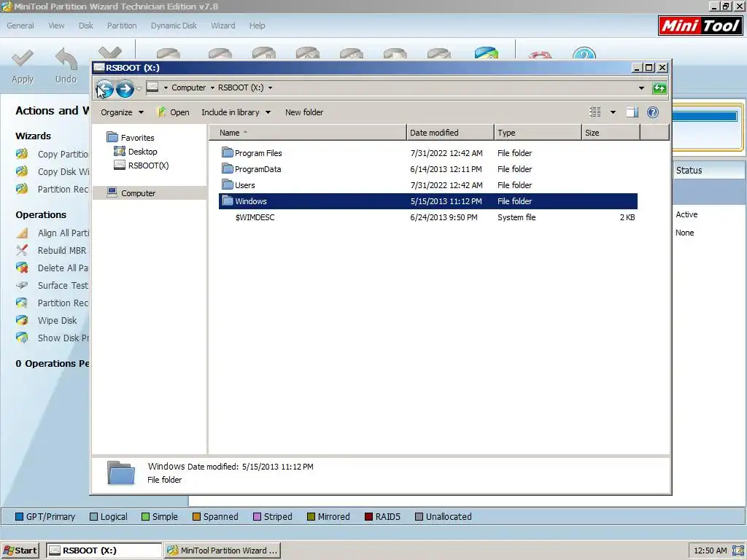Open Explorer help question mark icon
The width and height of the screenshot is (747, 560).
click(x=653, y=112)
